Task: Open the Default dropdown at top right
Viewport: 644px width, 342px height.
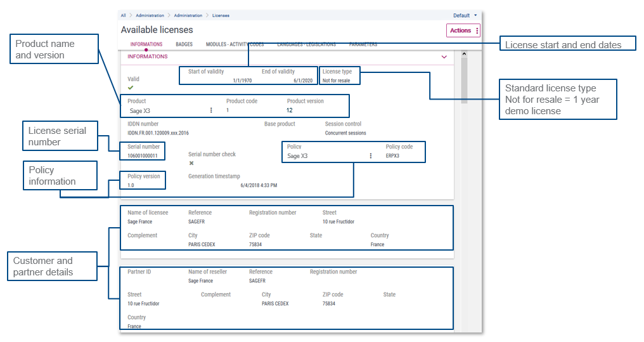Action: coord(465,15)
